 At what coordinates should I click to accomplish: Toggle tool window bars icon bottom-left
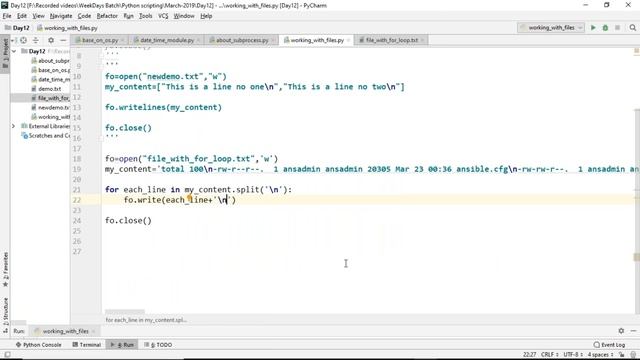[7, 355]
